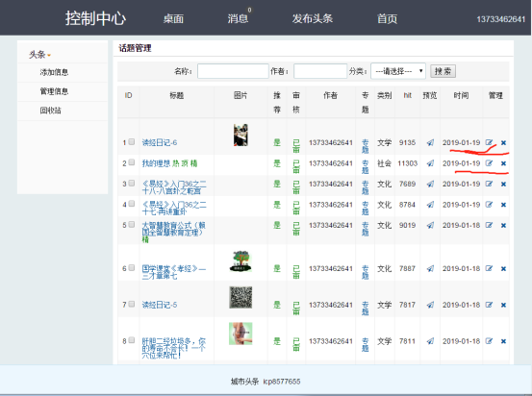Click account number 13733462641 in header
Screen dimensions: 532x396
pos(501,19)
